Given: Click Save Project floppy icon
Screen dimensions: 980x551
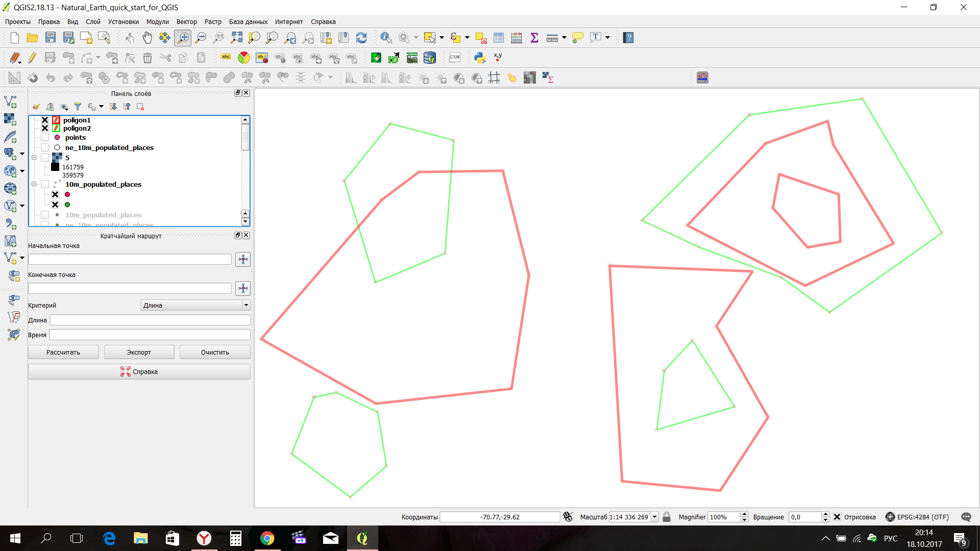Looking at the screenshot, I should pos(50,37).
